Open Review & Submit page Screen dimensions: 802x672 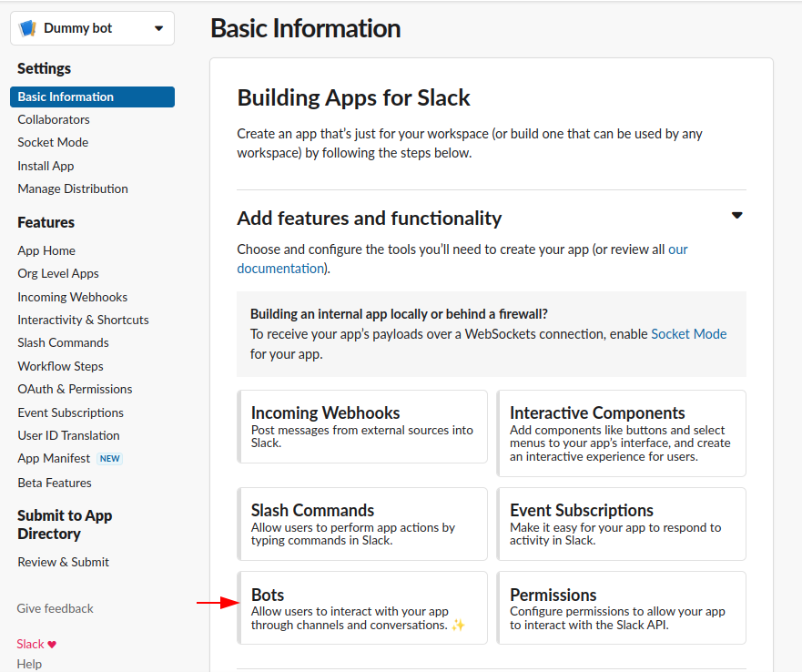pos(63,562)
